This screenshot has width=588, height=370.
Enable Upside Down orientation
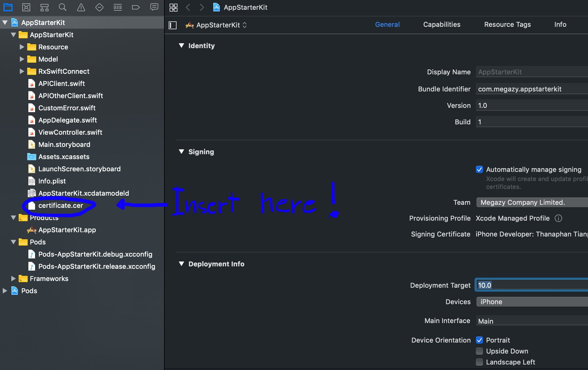[x=479, y=351]
